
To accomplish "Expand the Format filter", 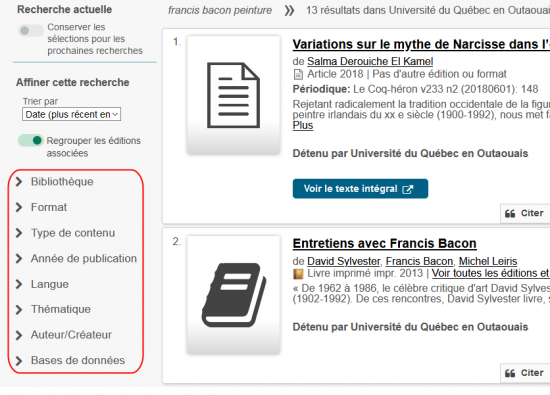I will [41, 207].
